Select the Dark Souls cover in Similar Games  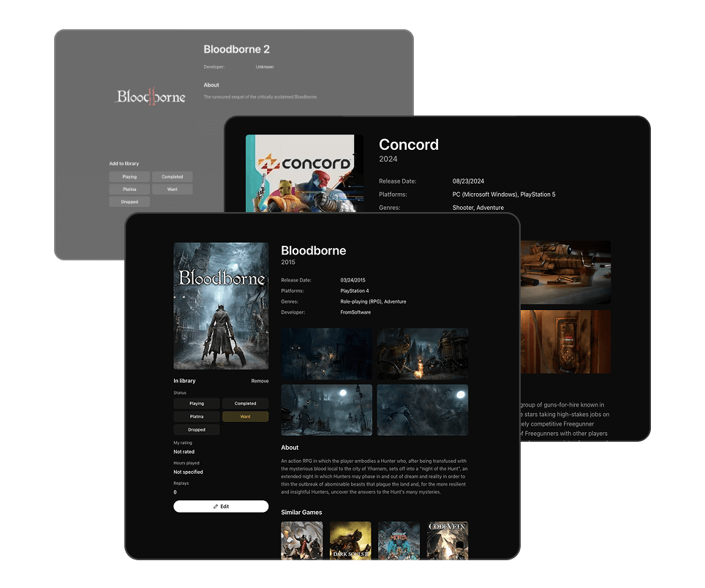[350, 540]
